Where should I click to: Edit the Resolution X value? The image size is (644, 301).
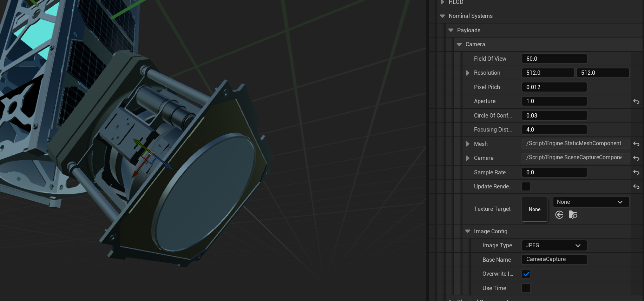(x=548, y=73)
